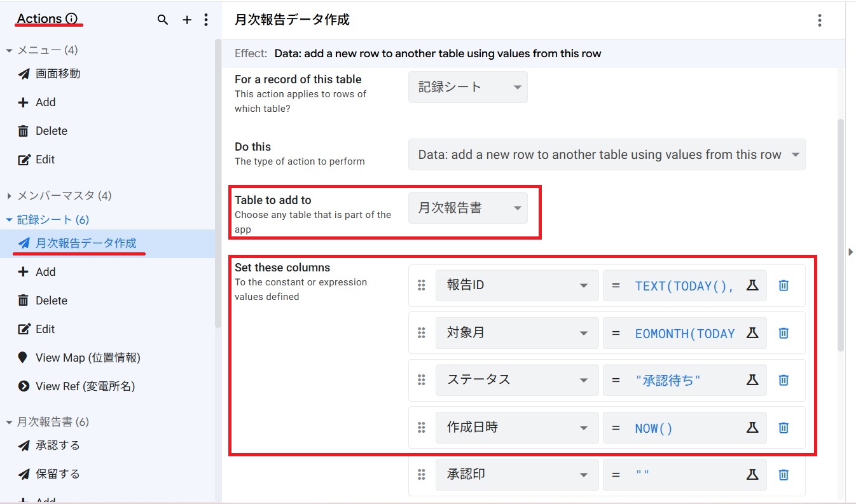
Task: Expand the right side panel arrow
Action: coord(851,252)
